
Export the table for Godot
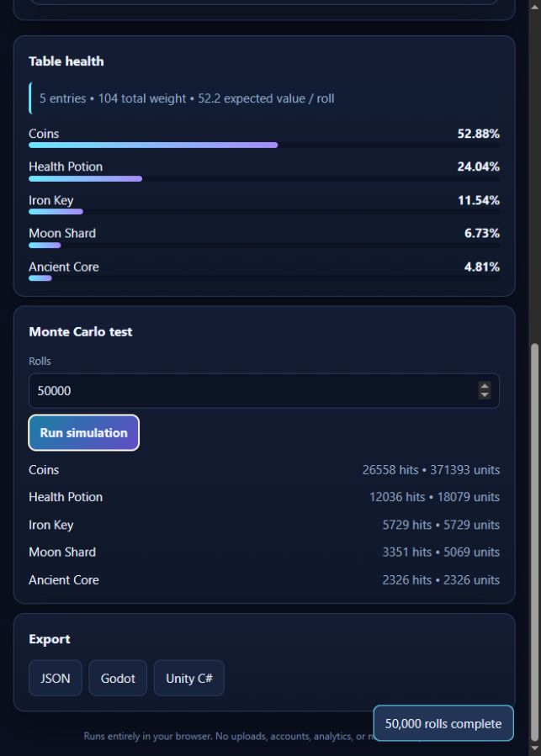point(118,678)
